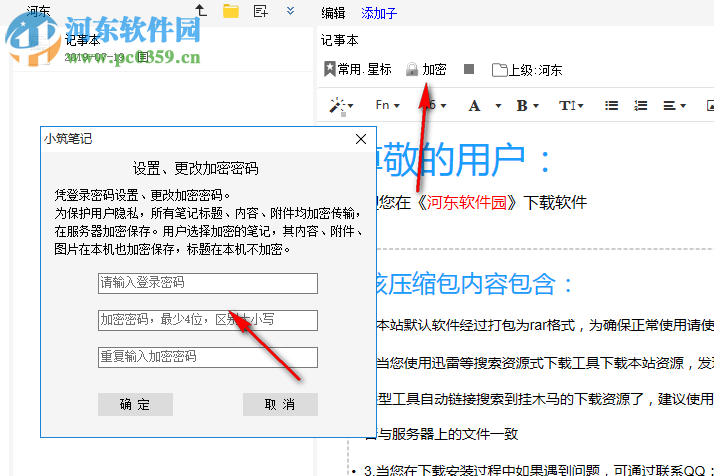Open the bold style dropdown arrow
The image size is (714, 476).
[x=536, y=106]
